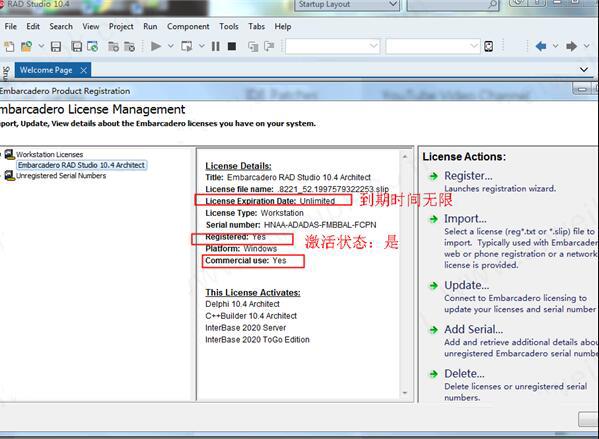Click the green arrow beside Import...
The height and width of the screenshot is (439, 599).
point(433,219)
